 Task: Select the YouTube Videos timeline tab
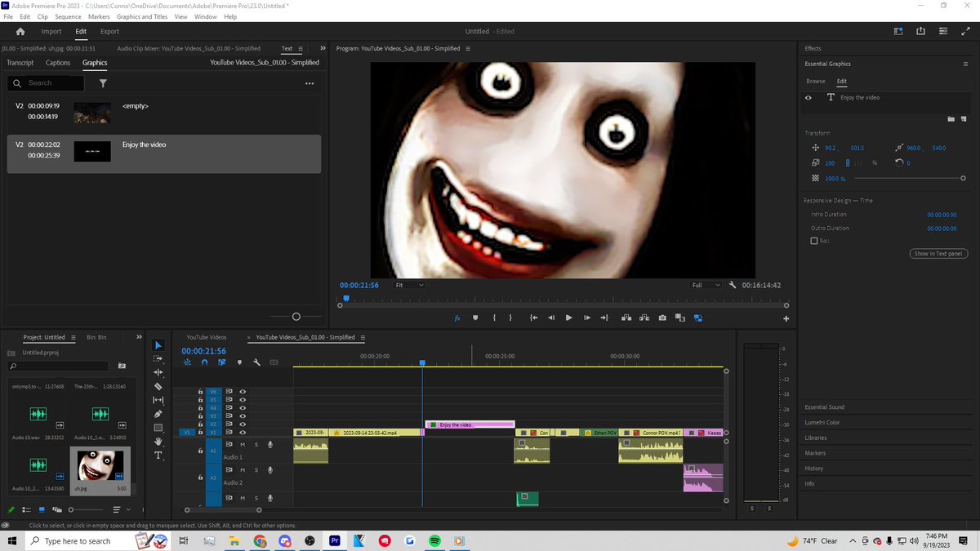207,337
